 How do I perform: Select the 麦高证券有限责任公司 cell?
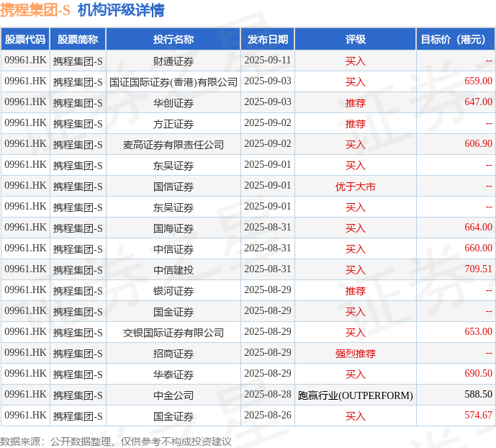click(x=173, y=145)
